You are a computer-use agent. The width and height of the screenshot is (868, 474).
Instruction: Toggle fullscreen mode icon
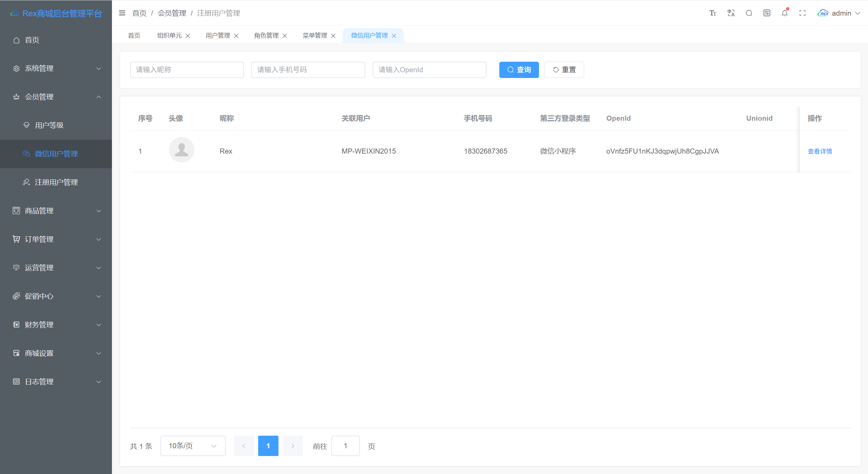[802, 13]
